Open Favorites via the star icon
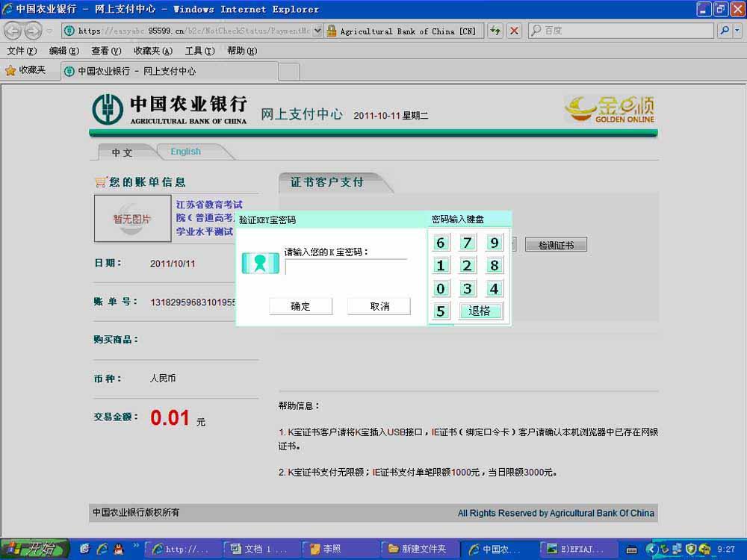Image resolution: width=747 pixels, height=560 pixels. tap(25, 70)
